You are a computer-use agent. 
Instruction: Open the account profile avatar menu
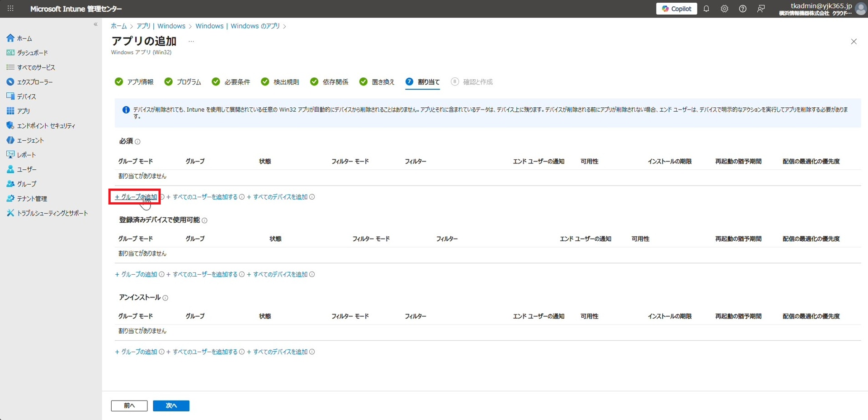tap(860, 9)
